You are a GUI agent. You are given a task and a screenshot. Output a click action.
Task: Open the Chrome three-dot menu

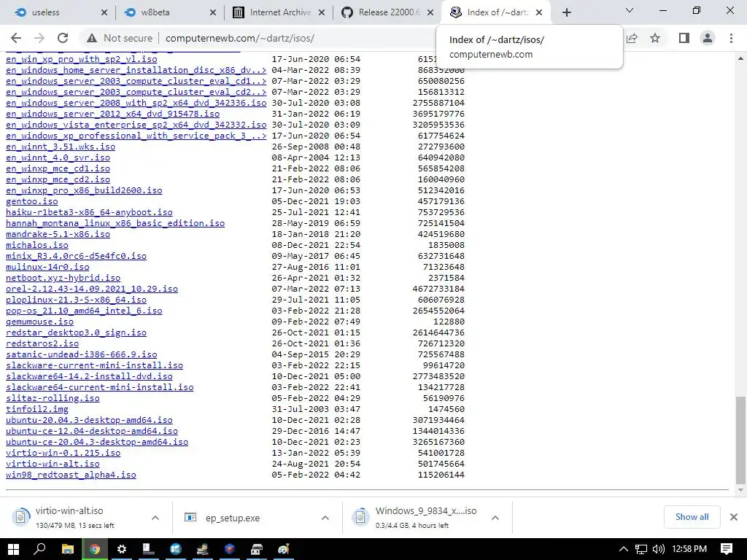731,38
